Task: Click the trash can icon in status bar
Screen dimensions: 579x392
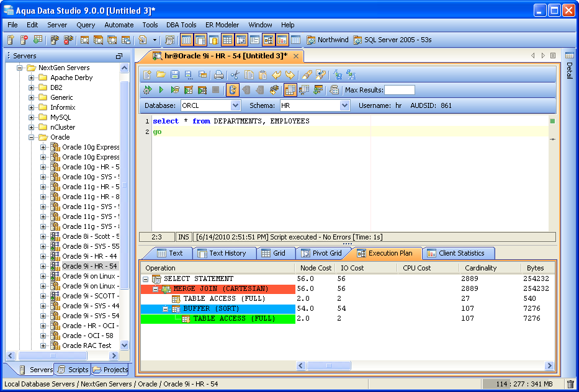Action: (x=570, y=384)
